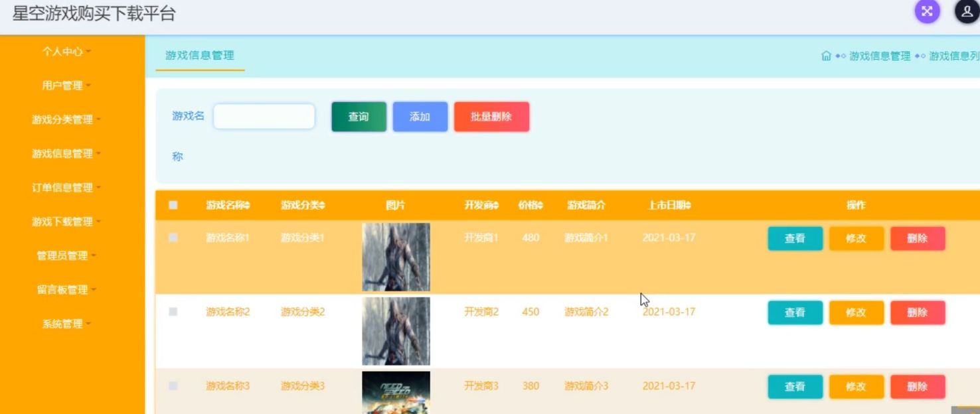
Task: Sort by 上市日期 column sort icon
Action: point(688,206)
